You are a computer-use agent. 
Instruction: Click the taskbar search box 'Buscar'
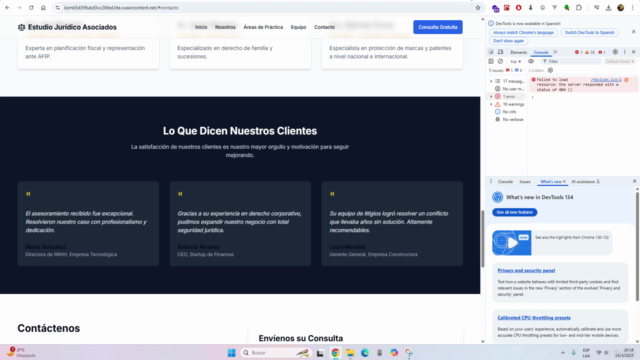pyautogui.click(x=276, y=353)
